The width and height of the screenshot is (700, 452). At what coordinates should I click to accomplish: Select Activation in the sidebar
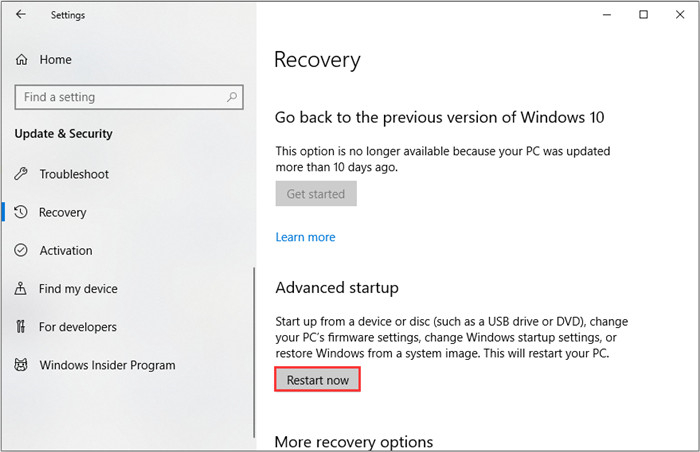[x=66, y=250]
